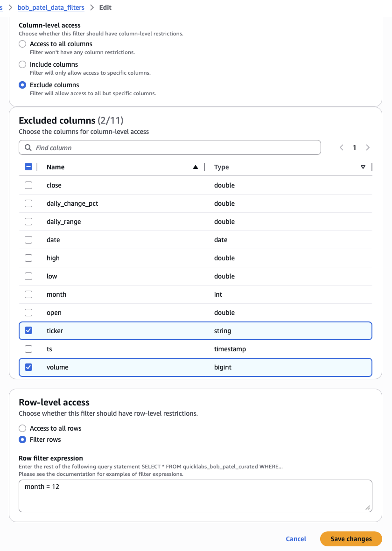The width and height of the screenshot is (392, 551).
Task: Click 'double' type in open row
Action: point(224,313)
